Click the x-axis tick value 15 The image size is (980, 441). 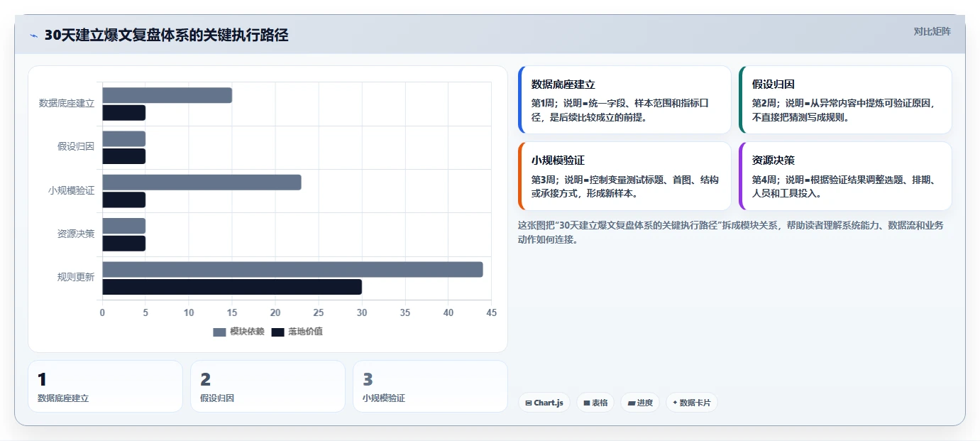pyautogui.click(x=232, y=312)
